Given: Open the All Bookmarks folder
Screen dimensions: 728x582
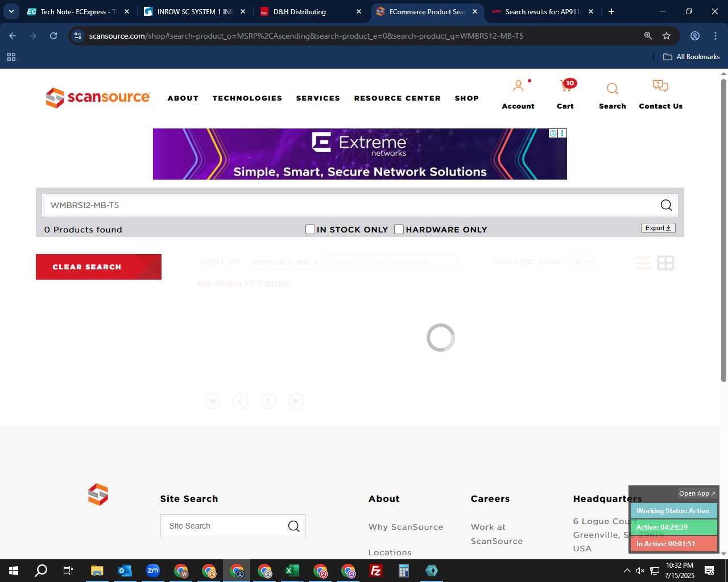Looking at the screenshot, I should 692,57.
